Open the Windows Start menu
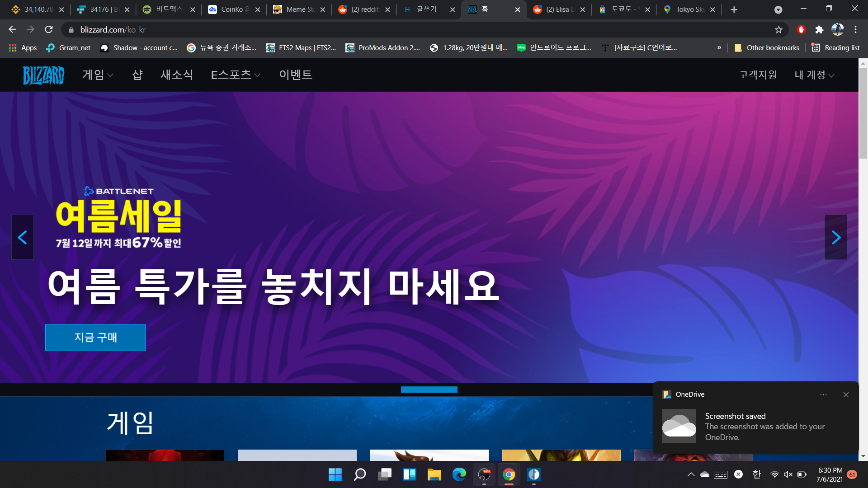The height and width of the screenshot is (488, 868). pos(335,474)
